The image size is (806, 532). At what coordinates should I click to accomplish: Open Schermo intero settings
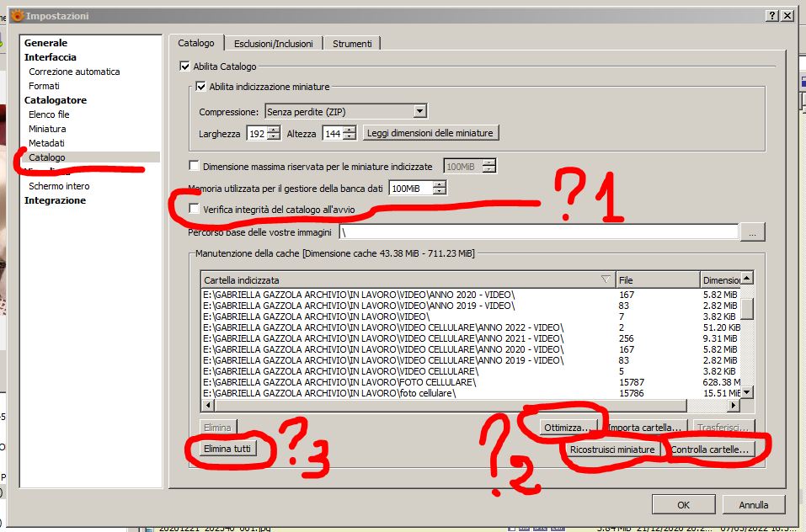pos(59,186)
